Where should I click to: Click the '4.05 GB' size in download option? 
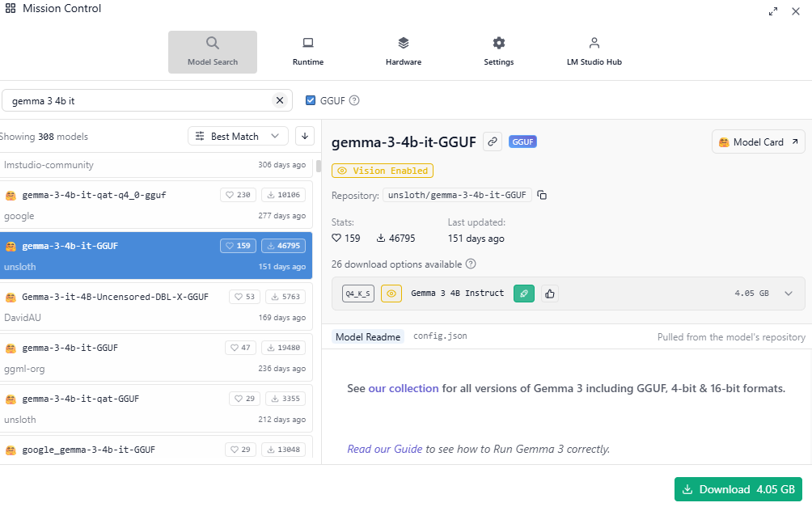751,293
